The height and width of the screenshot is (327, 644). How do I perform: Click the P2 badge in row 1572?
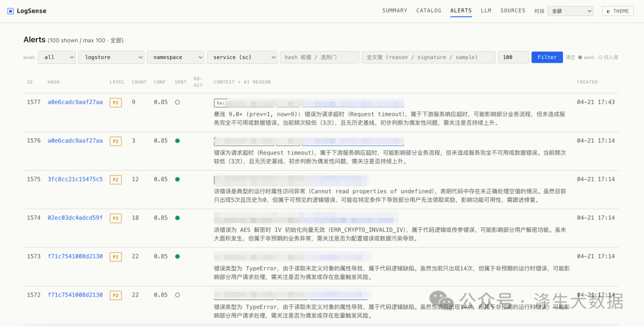coord(116,296)
